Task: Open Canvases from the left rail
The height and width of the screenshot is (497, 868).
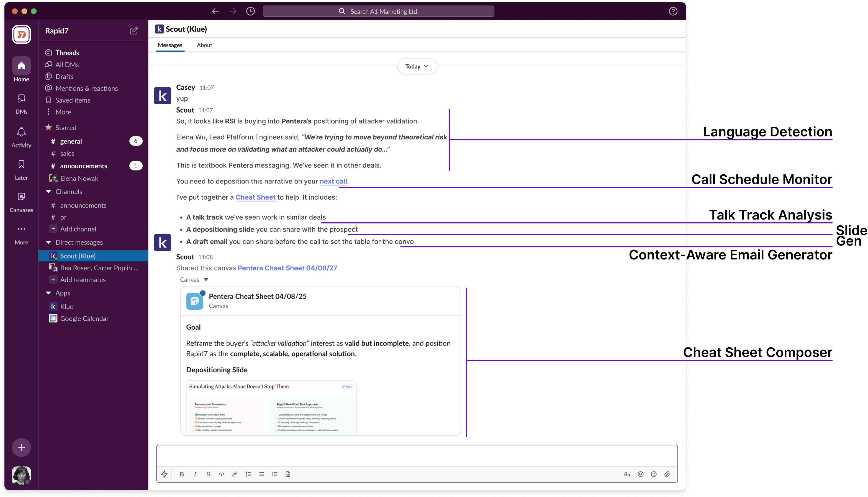Action: pos(21,202)
